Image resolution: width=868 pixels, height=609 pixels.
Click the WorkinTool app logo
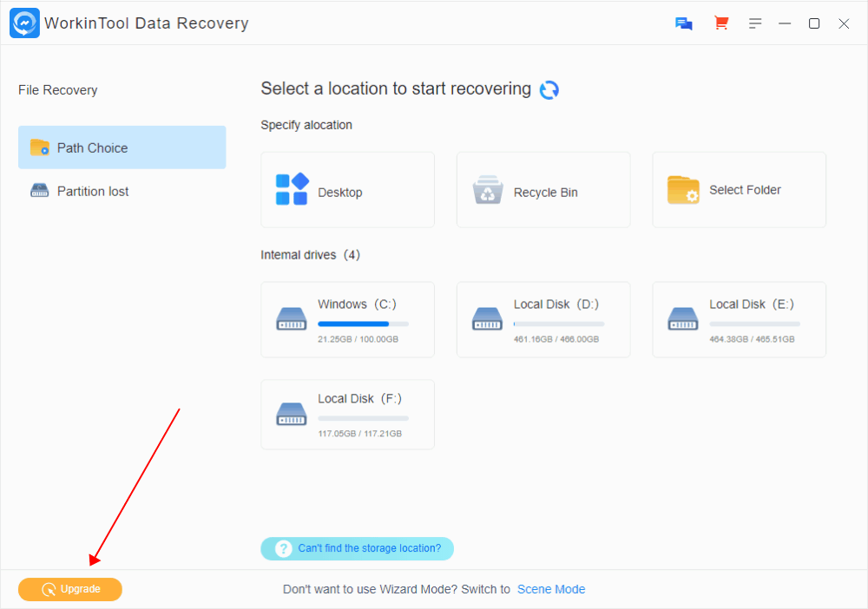click(x=24, y=23)
